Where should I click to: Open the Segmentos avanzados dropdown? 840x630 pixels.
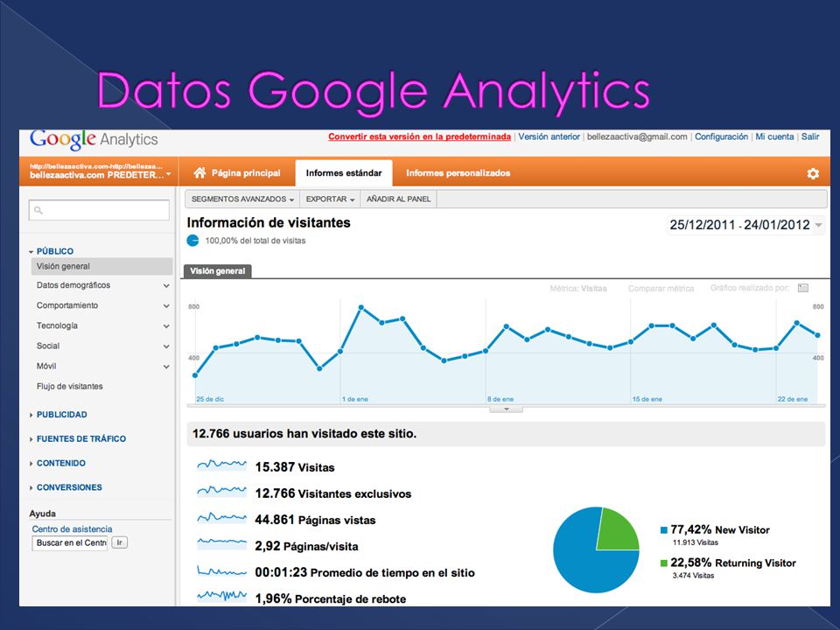click(242, 199)
